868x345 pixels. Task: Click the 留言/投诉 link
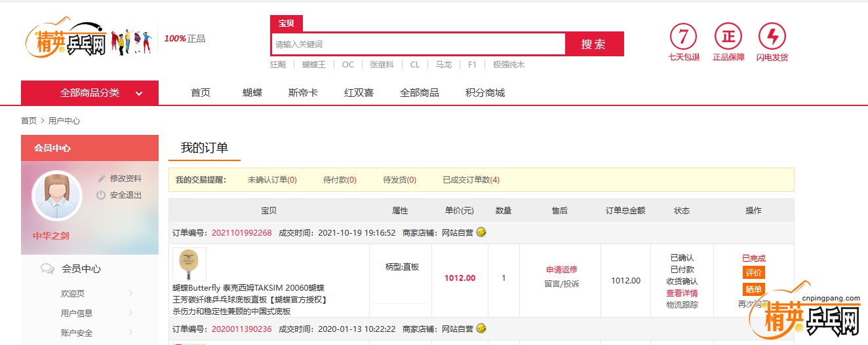[x=561, y=284]
